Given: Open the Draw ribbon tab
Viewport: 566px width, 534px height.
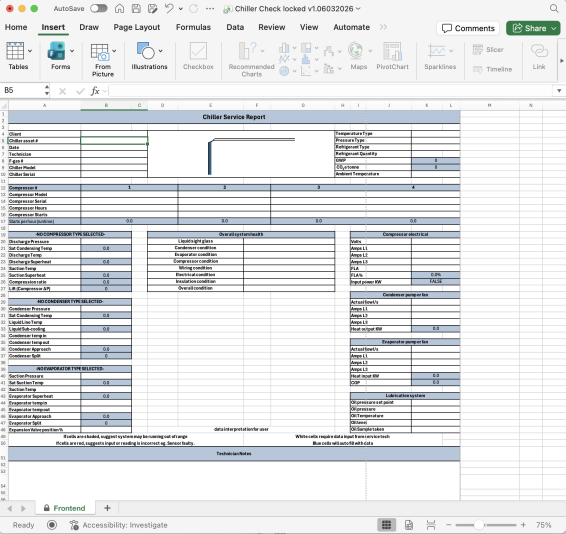Looking at the screenshot, I should coord(89,27).
